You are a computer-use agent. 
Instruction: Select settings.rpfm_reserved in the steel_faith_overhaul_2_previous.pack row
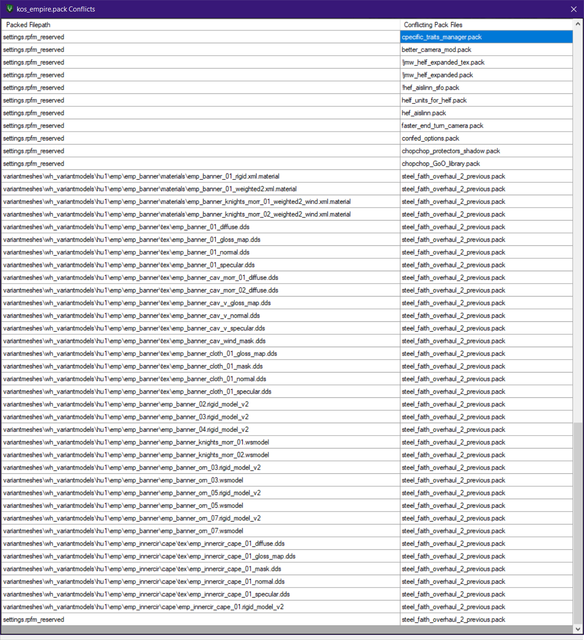tap(200, 620)
